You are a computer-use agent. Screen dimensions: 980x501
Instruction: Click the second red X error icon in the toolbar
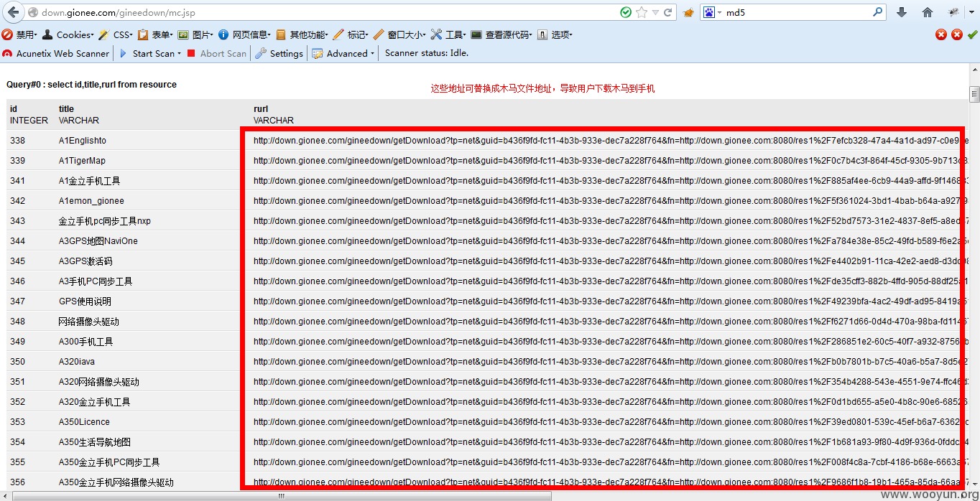(957, 34)
